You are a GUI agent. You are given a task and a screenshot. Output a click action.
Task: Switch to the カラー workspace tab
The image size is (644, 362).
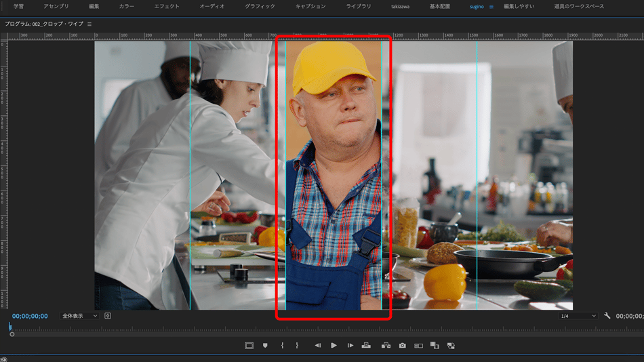127,6
